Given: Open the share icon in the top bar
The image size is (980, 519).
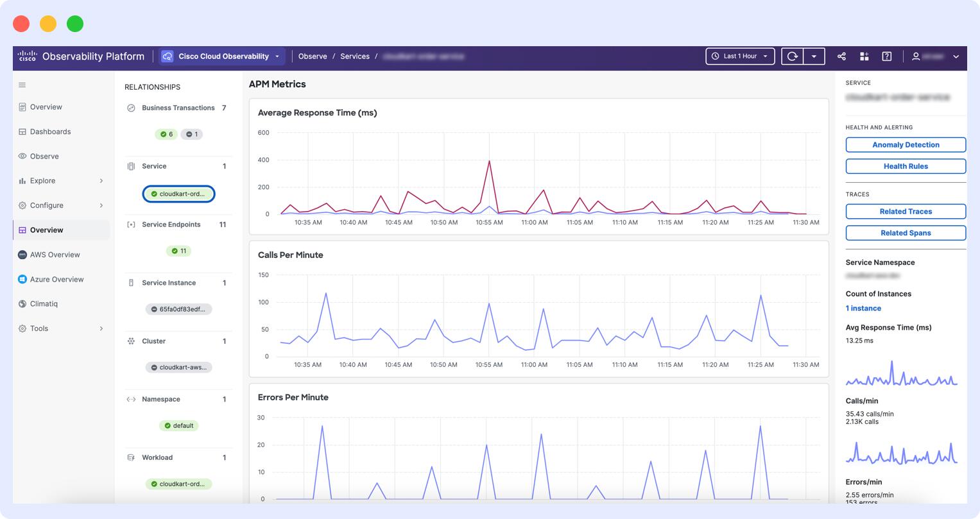Looking at the screenshot, I should coord(841,56).
